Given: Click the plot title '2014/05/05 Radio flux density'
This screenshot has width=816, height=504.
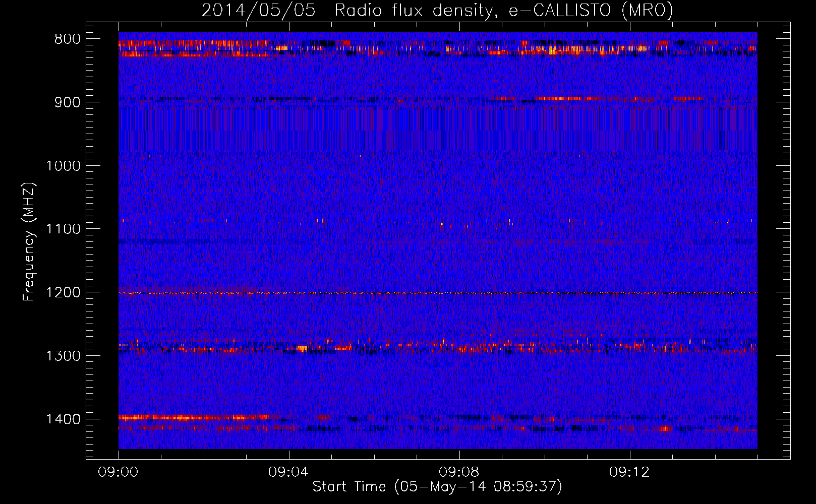Looking at the screenshot, I should (x=347, y=10).
